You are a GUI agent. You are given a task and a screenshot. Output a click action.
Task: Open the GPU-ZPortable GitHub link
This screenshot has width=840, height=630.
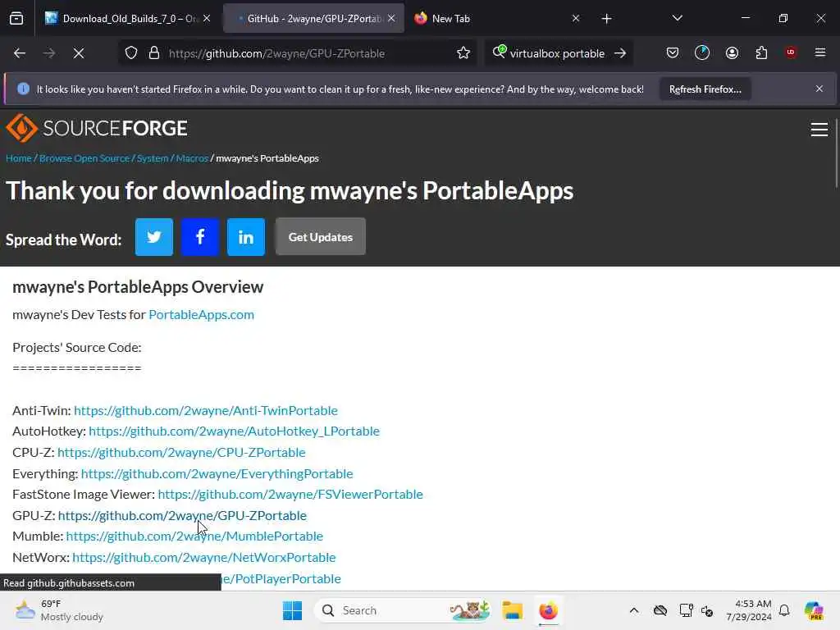(x=182, y=516)
